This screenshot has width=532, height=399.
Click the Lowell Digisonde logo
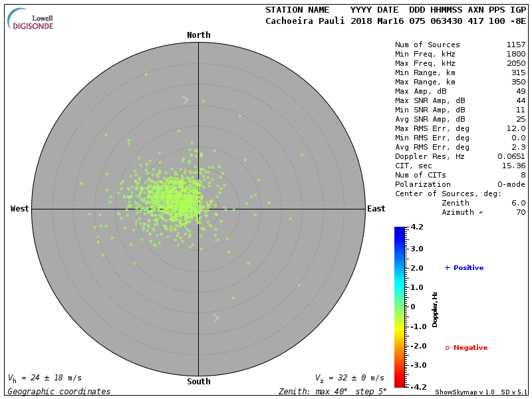(x=31, y=19)
